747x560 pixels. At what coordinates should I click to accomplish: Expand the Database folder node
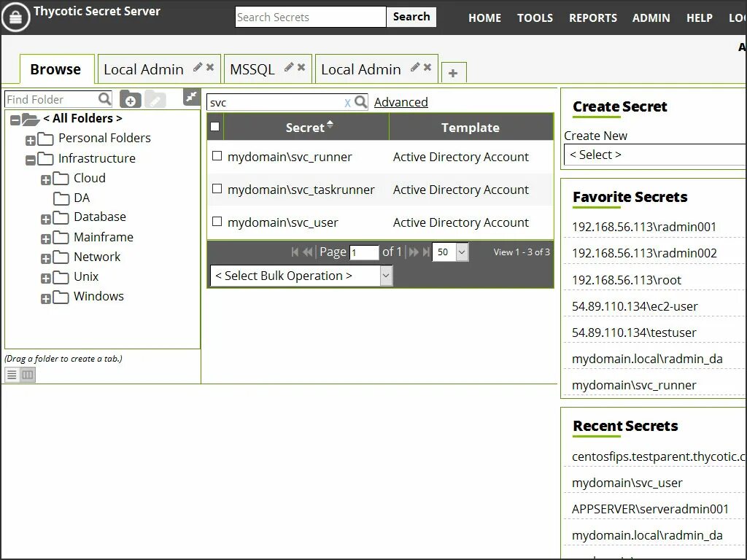pos(46,219)
